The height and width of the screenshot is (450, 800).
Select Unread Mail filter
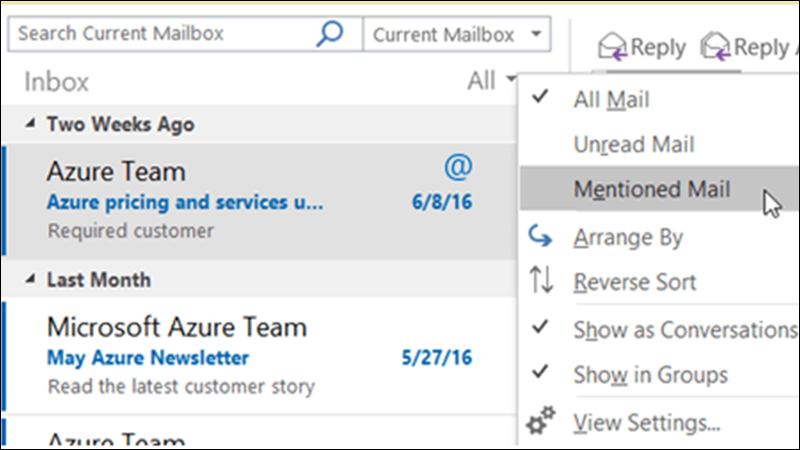(633, 144)
